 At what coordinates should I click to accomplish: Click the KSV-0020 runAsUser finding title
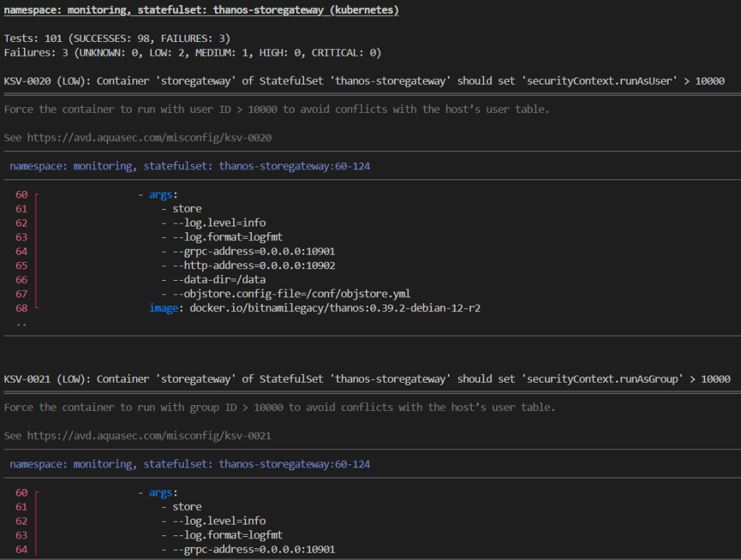(365, 81)
